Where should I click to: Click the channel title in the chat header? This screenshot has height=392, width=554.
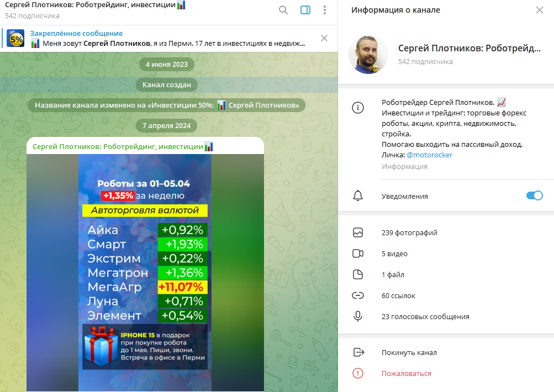[x=95, y=6]
